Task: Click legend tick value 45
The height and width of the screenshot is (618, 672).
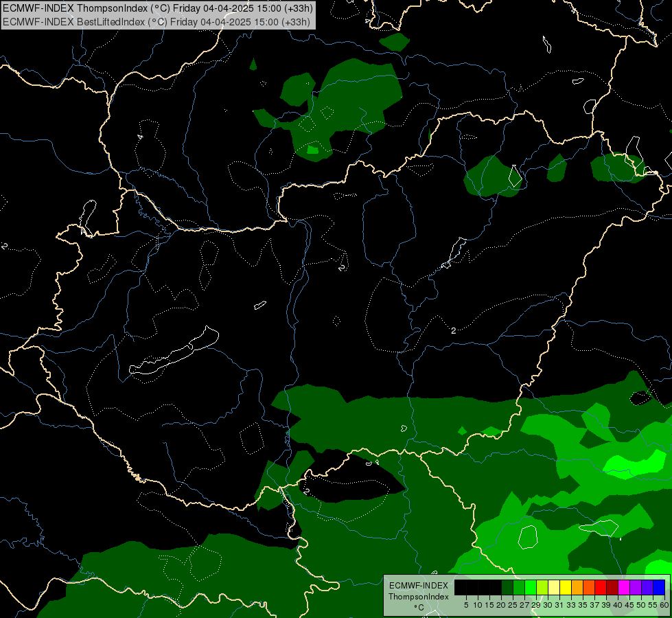Action: point(629,605)
